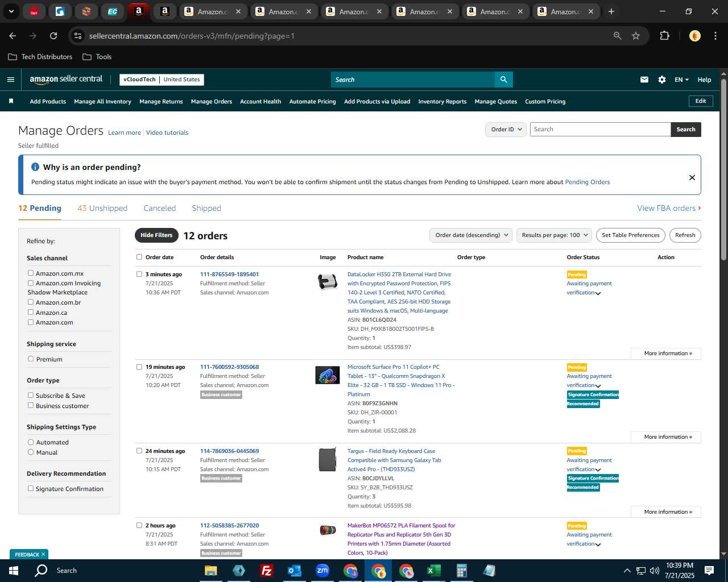Reload the page with the browser refresh icon
The height and width of the screenshot is (582, 728).
pyautogui.click(x=53, y=36)
